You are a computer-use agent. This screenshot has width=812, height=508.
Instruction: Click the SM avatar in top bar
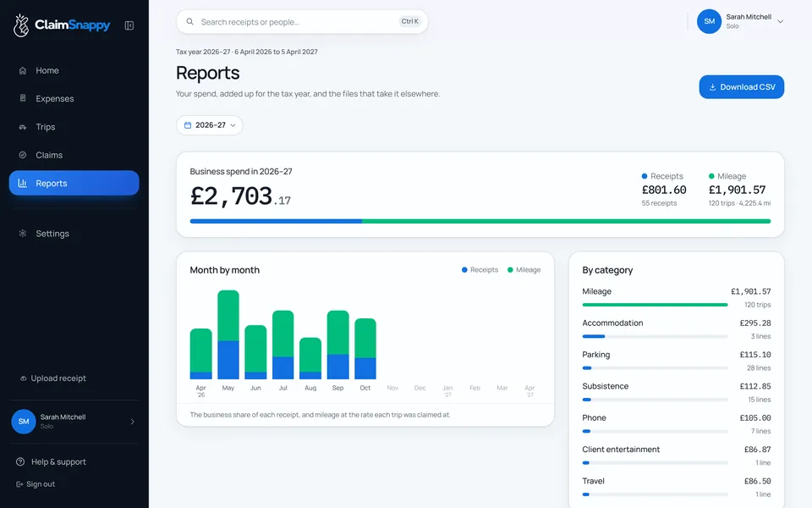(x=709, y=21)
